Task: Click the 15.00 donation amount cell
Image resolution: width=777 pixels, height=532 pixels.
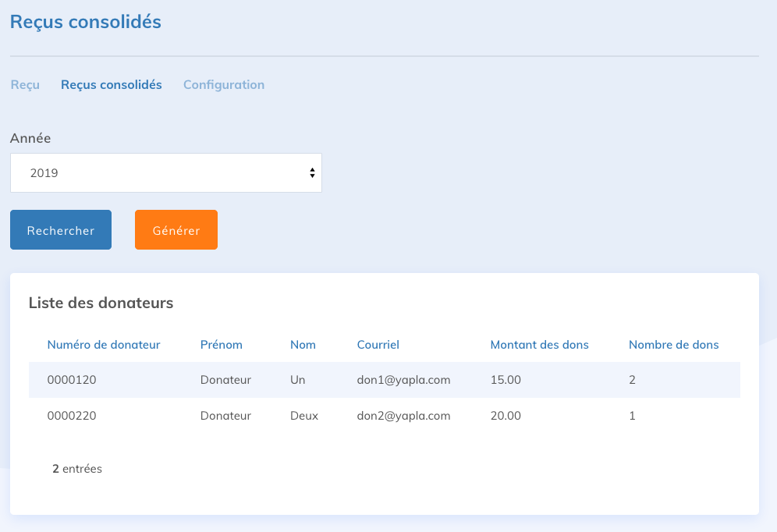Action: point(506,380)
